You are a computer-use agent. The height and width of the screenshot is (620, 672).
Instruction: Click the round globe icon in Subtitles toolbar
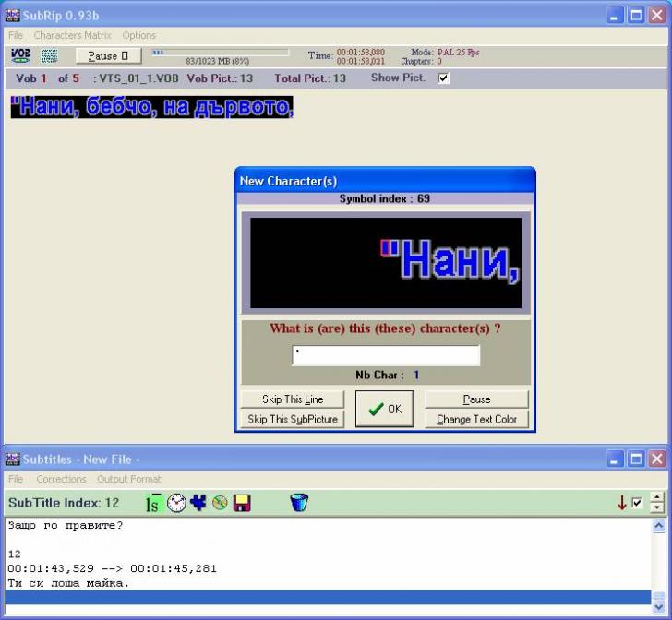220,503
